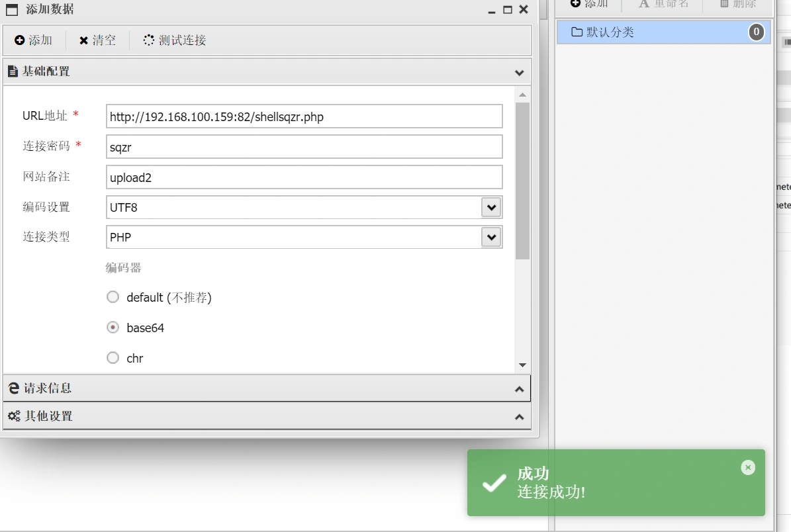Expand the 其他设置 panel chevron

click(x=519, y=417)
